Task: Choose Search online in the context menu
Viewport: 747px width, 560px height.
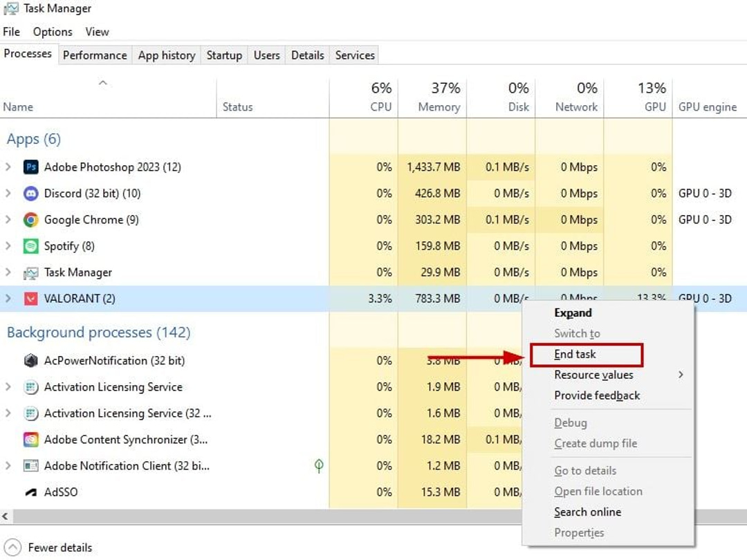Action: pos(587,512)
